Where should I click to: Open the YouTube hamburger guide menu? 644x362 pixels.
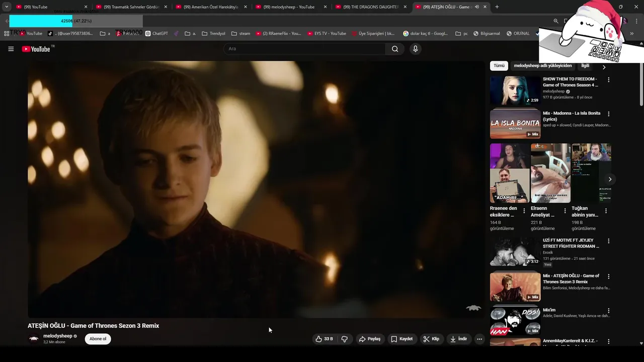(x=11, y=49)
